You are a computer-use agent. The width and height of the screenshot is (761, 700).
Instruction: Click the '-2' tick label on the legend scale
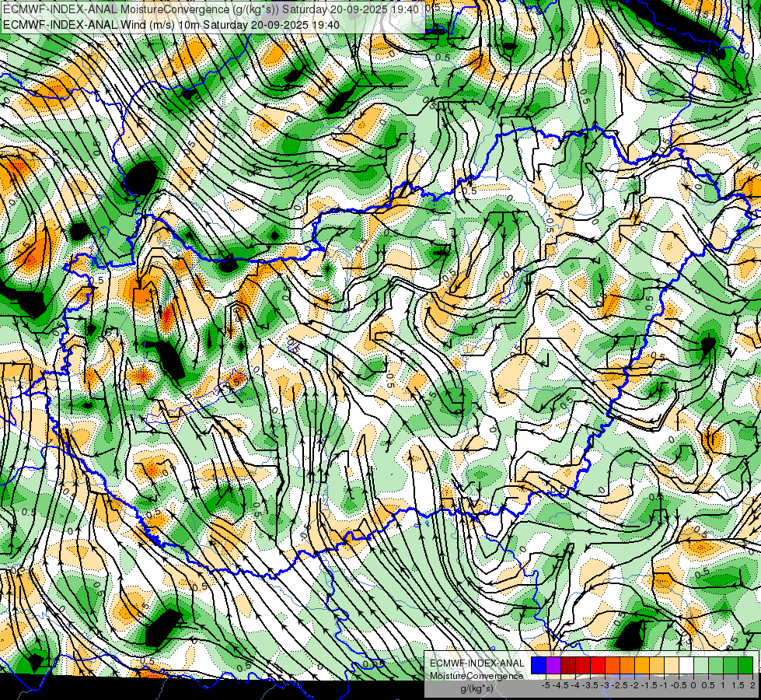(x=635, y=685)
